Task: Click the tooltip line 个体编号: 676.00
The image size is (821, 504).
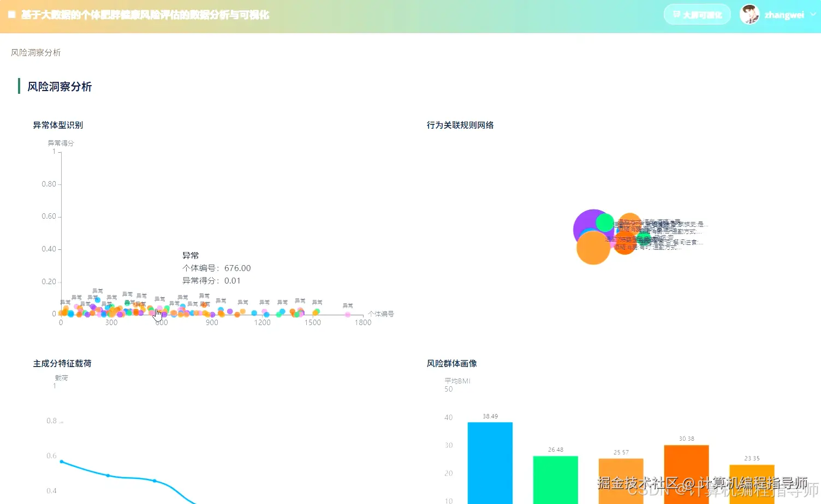Action: tap(217, 268)
